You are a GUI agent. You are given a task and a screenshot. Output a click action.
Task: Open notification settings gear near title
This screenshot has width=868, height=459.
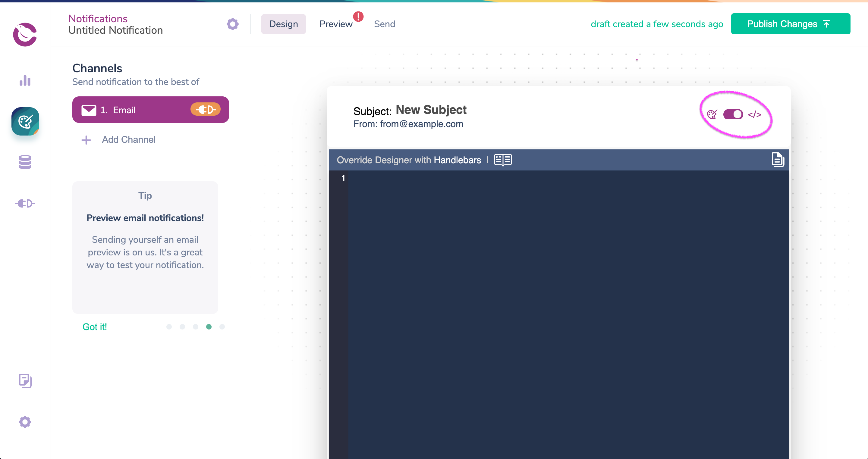point(232,24)
